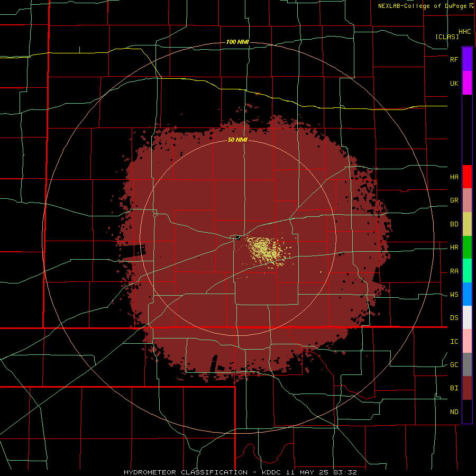Click the HYDROMETEOR CLASSIFICATION title text
This screenshot has width=476, height=476.
coord(186,472)
